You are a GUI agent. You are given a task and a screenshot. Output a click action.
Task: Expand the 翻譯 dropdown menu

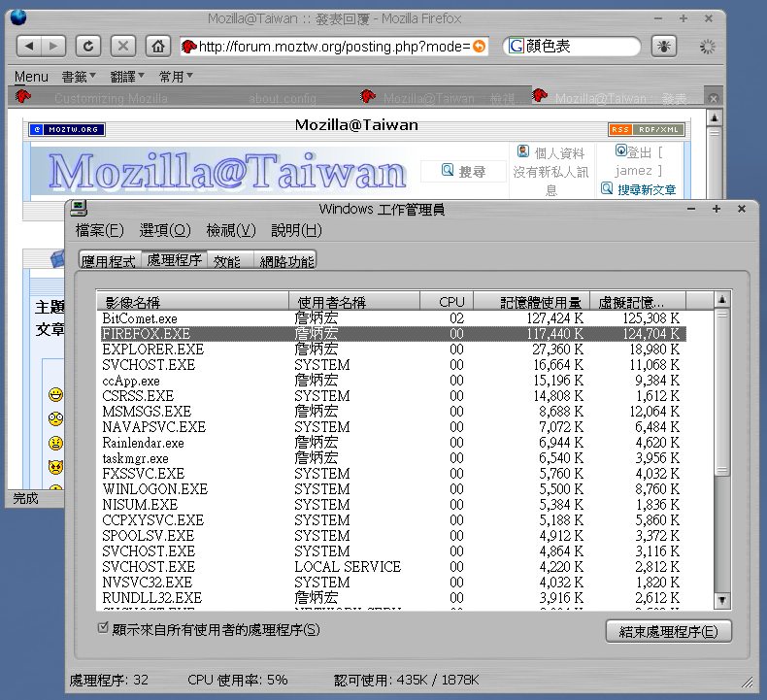[127, 76]
